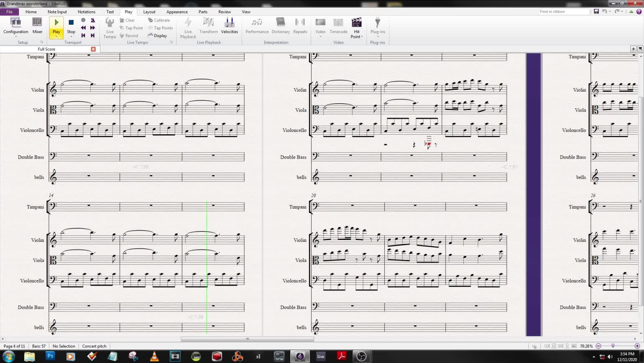Screen dimensions: 644x363
Task: Open VLC media player from taskbar
Action: point(154,356)
